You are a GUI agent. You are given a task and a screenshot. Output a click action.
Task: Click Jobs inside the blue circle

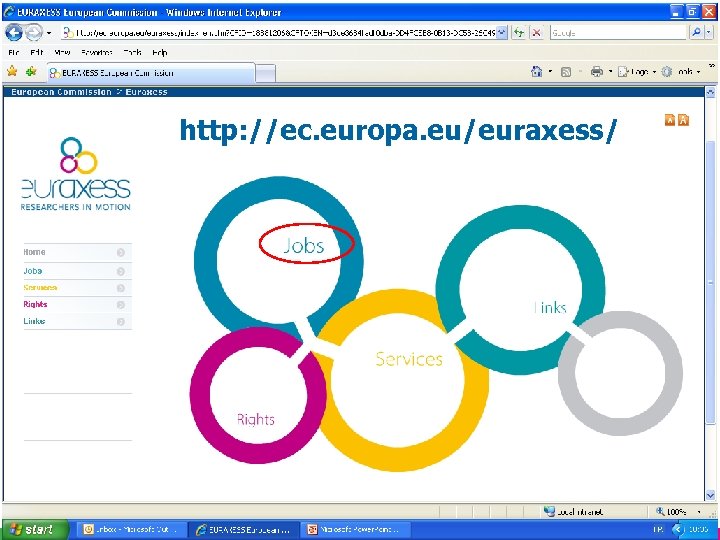click(304, 246)
